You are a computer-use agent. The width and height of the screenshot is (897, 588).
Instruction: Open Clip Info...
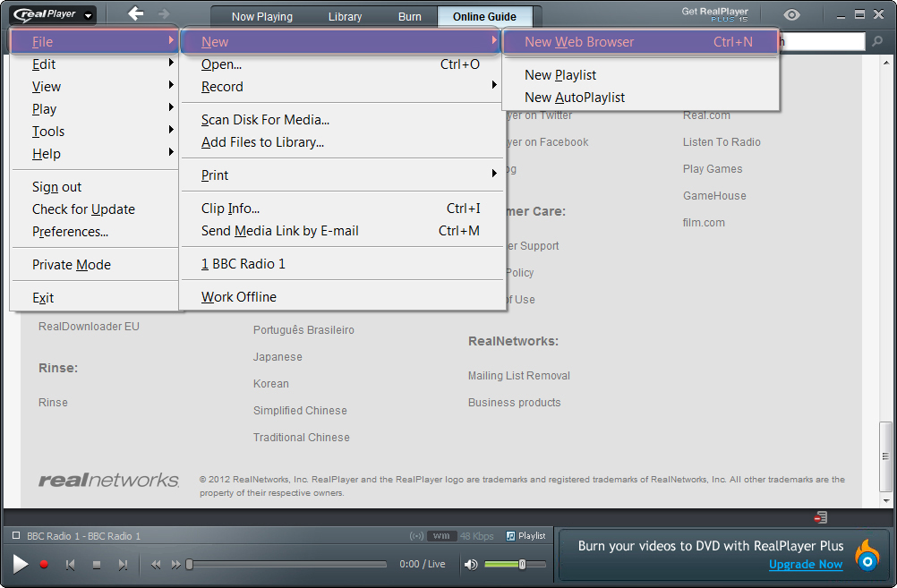click(342, 209)
